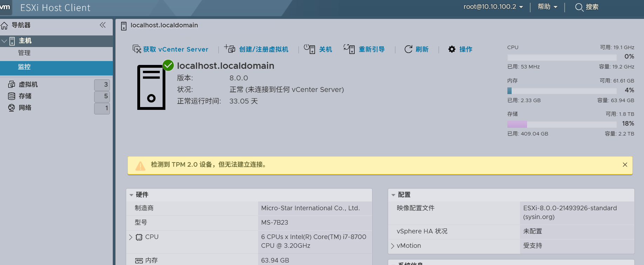Click the 6 CPUs x Intel Core i7-8700 value

(314, 241)
